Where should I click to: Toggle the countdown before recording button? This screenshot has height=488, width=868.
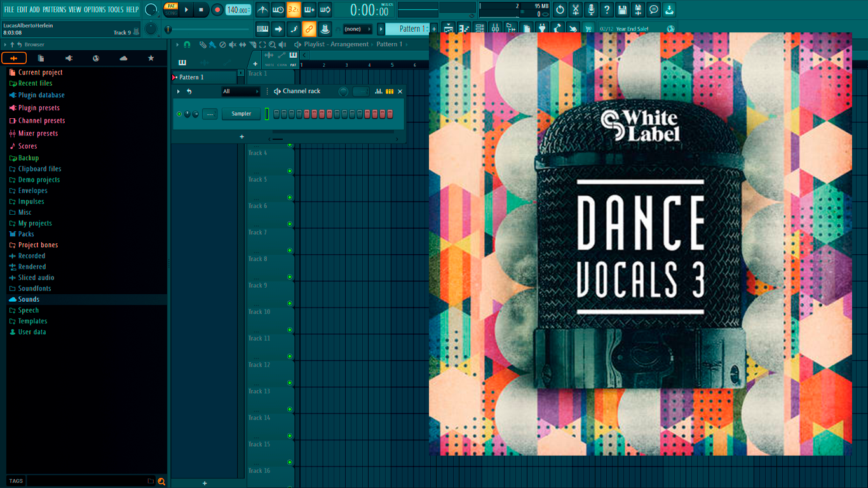coord(294,10)
